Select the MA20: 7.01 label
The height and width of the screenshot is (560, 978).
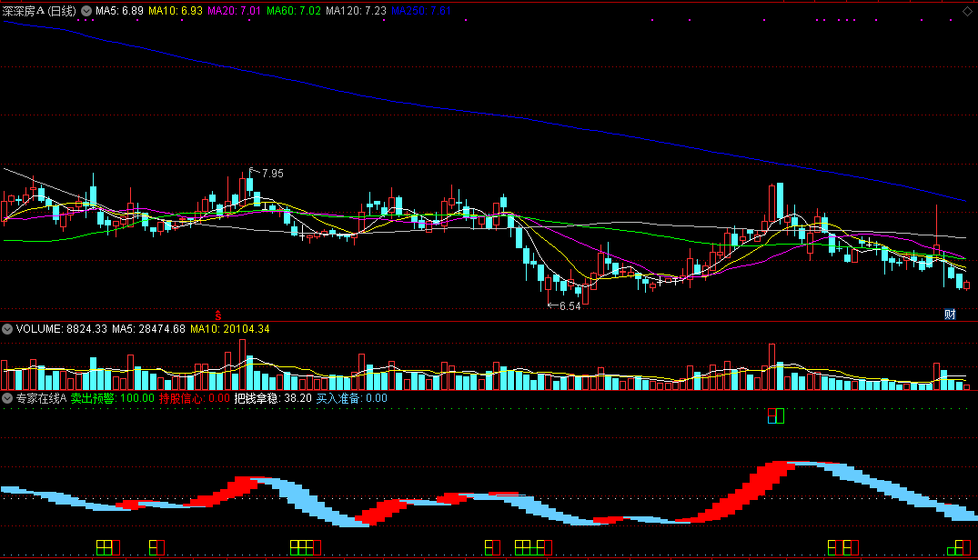point(234,11)
